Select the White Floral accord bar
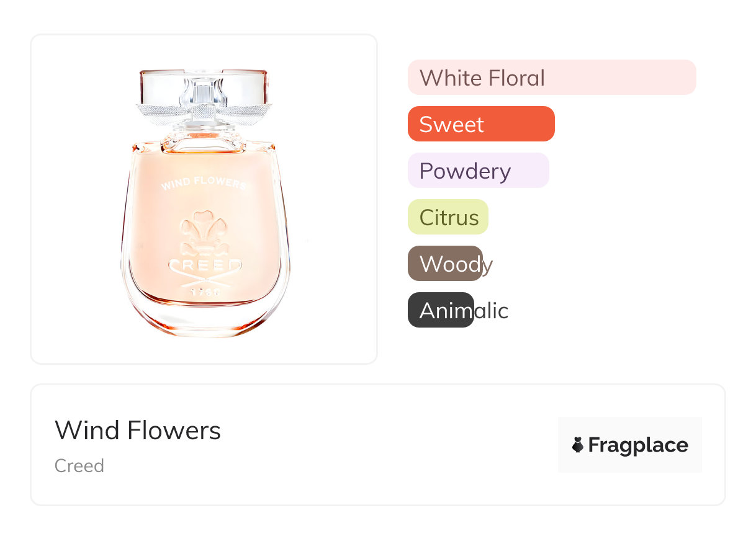Image resolution: width=756 pixels, height=536 pixels. [551, 78]
